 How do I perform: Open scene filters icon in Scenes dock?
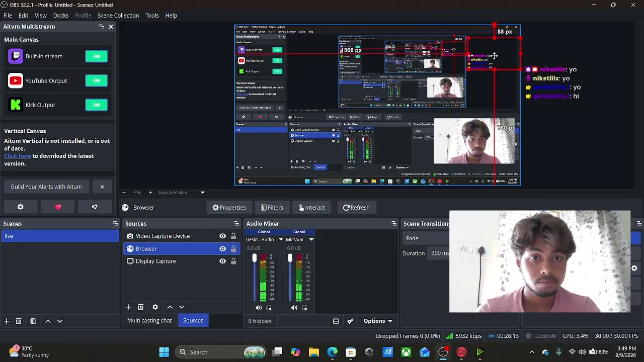[33, 321]
